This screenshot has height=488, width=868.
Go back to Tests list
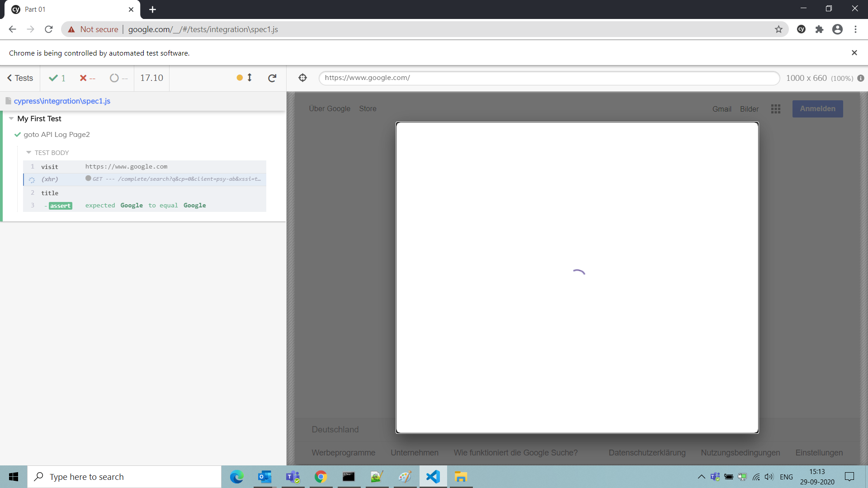click(20, 78)
